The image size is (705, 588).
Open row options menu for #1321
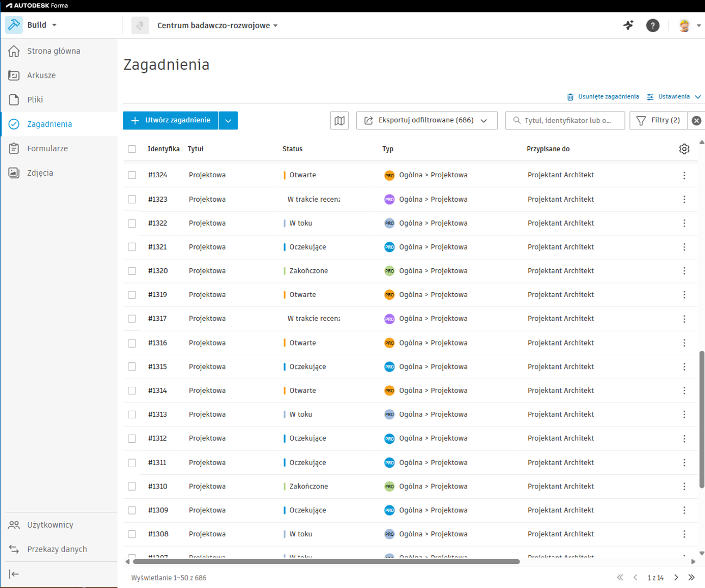click(684, 247)
